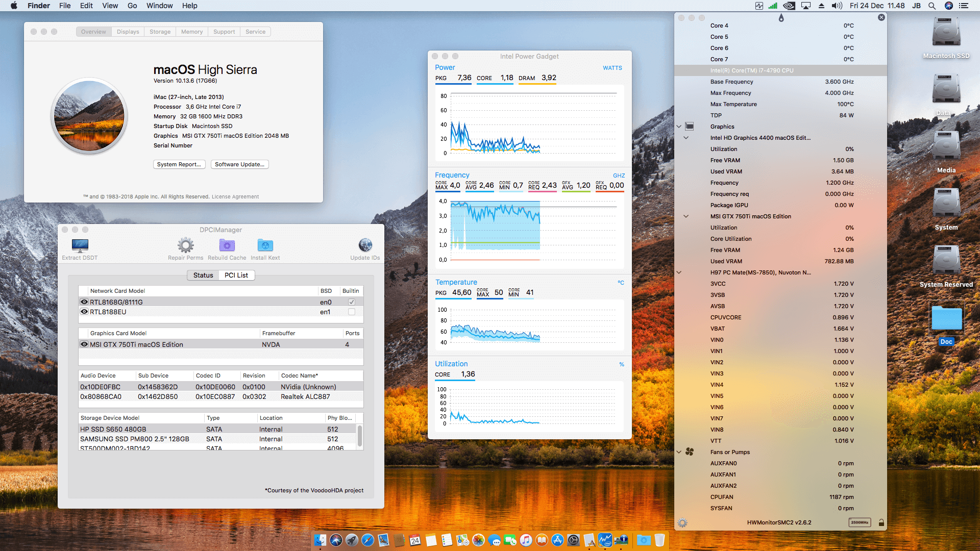Click the 2500MHz frequency indicator in HWMonitorSMC2
980x551 pixels.
[859, 522]
